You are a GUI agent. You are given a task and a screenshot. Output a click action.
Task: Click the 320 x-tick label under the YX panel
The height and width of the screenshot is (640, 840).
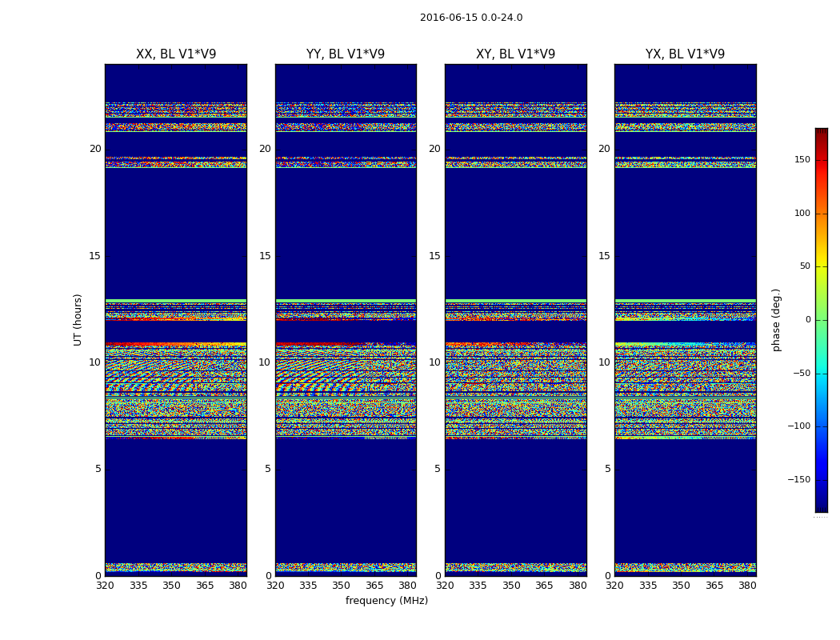click(x=614, y=586)
